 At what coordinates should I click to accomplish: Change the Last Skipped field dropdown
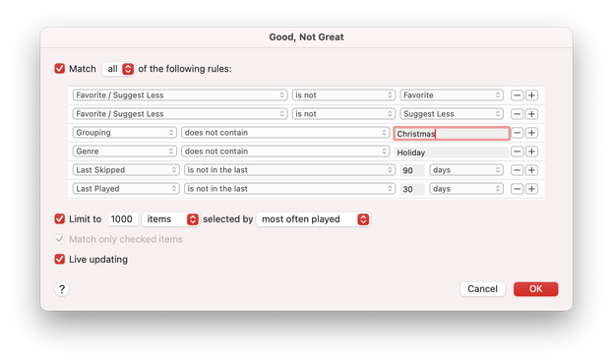[126, 170]
